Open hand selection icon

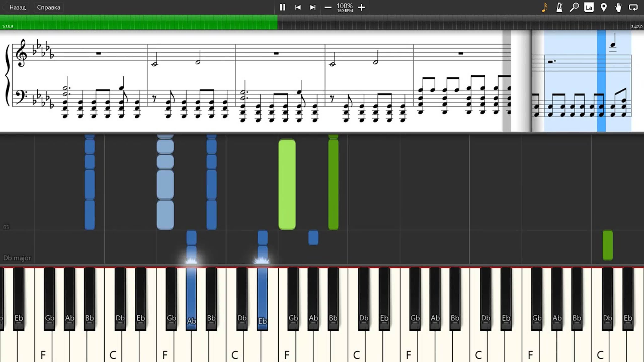[618, 7]
